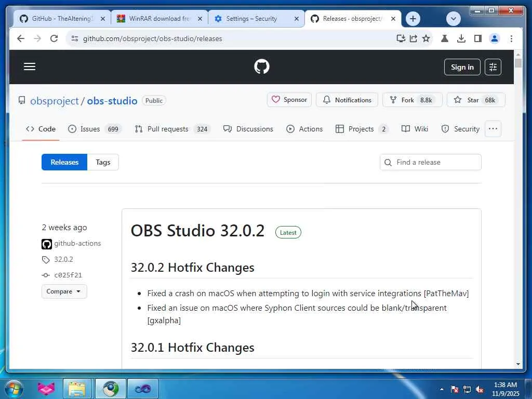
Task: Click the github-actions avatar icon
Action: coord(47,244)
